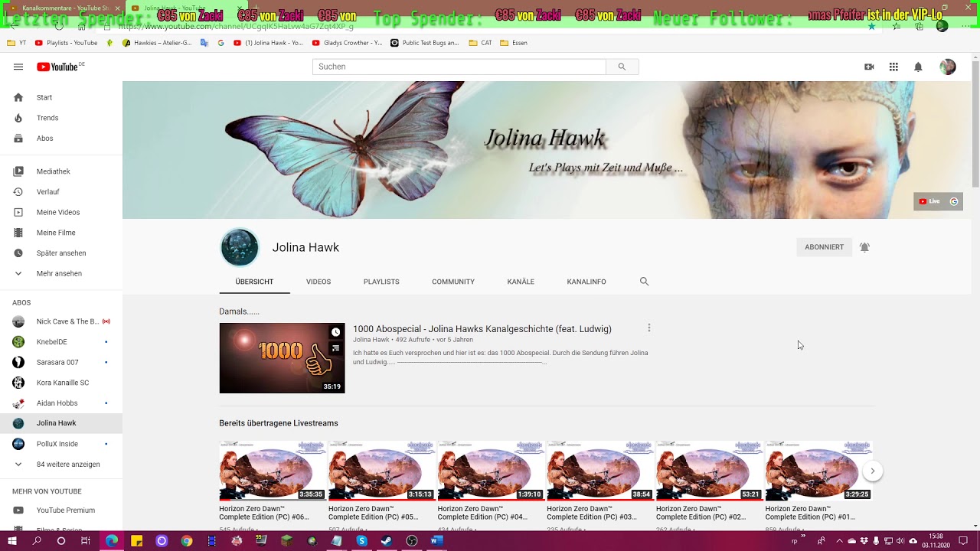Open the Windows Start menu
Screen dimensions: 980x551
pyautogui.click(x=12, y=541)
